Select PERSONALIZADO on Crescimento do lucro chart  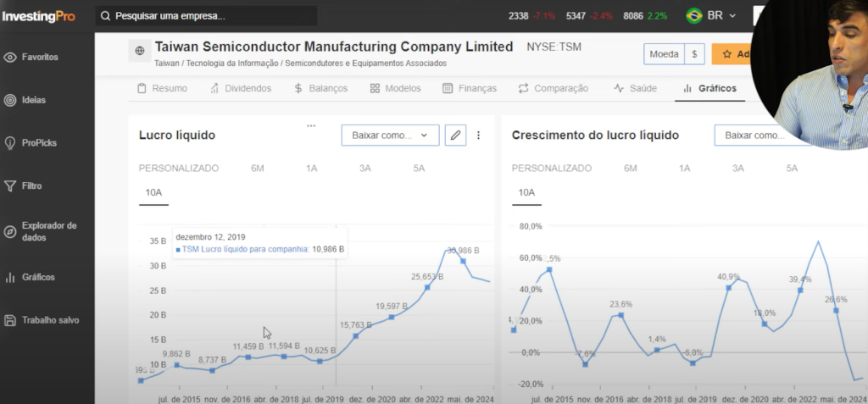click(552, 169)
